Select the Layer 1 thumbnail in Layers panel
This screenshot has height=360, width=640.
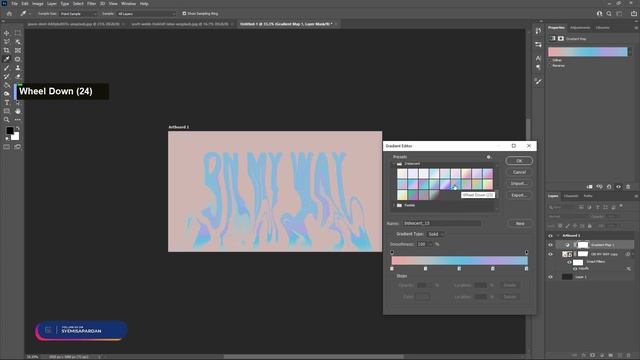click(x=567, y=277)
